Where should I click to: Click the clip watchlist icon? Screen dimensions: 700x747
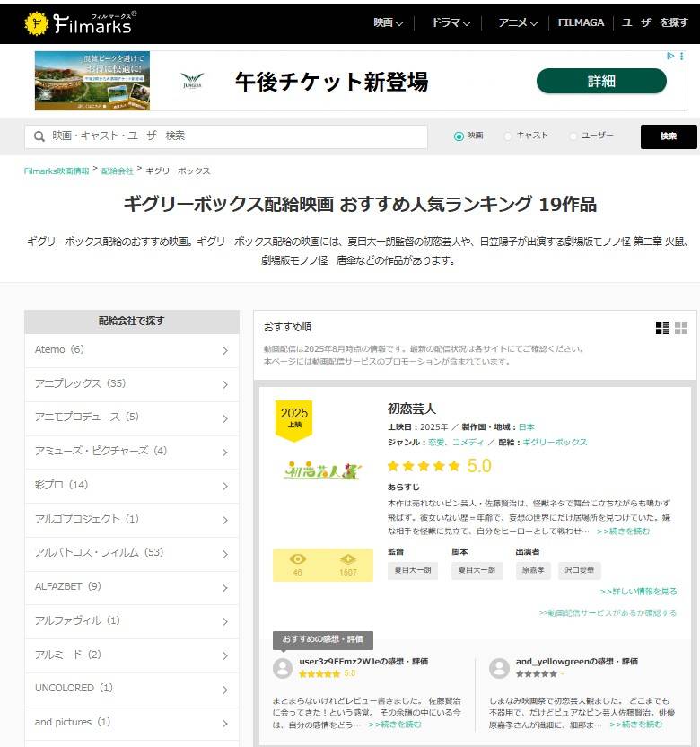coord(348,558)
